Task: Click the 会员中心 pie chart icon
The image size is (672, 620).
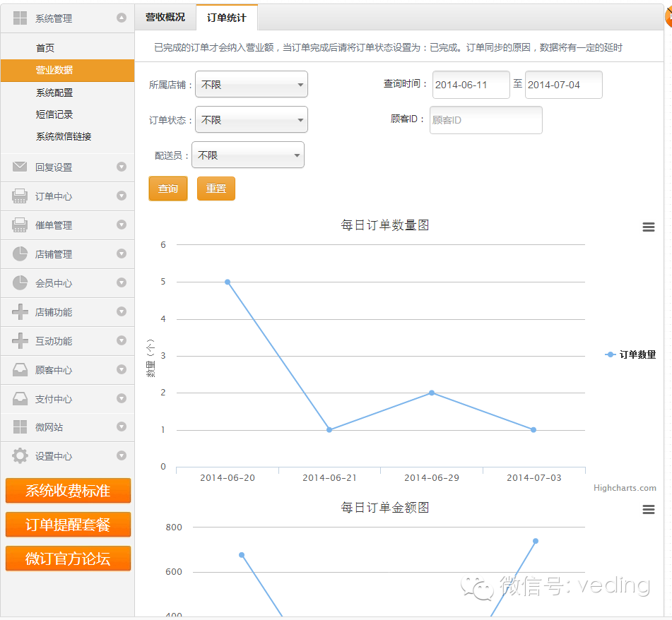Action: click(x=20, y=282)
